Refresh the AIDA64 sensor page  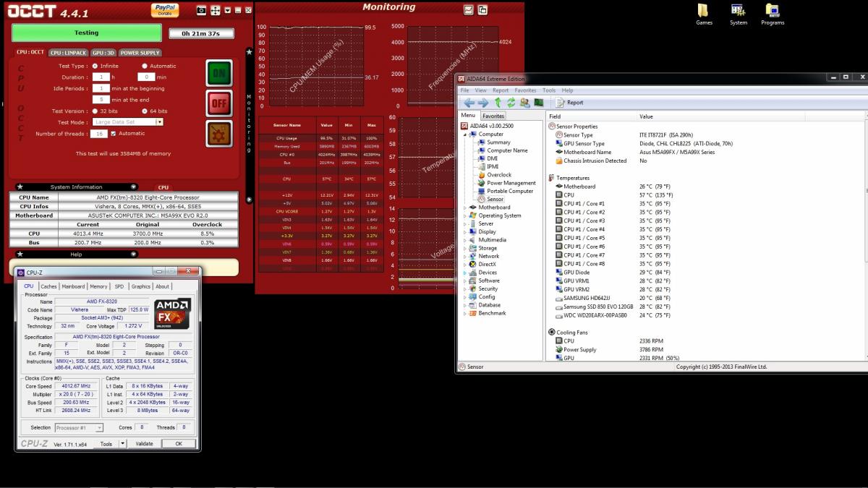click(x=511, y=103)
